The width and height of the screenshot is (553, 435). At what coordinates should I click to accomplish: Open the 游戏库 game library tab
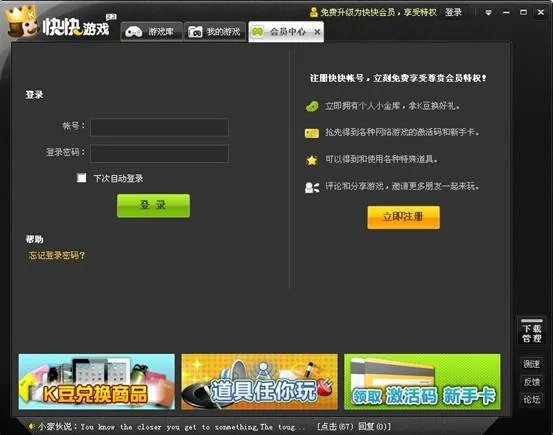tap(151, 32)
